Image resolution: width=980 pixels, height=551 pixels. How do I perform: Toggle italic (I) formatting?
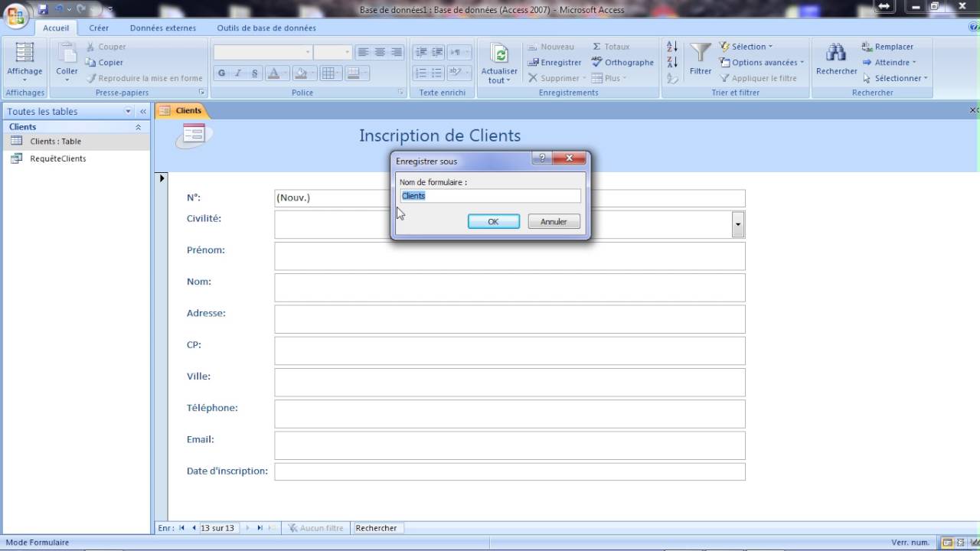(238, 73)
